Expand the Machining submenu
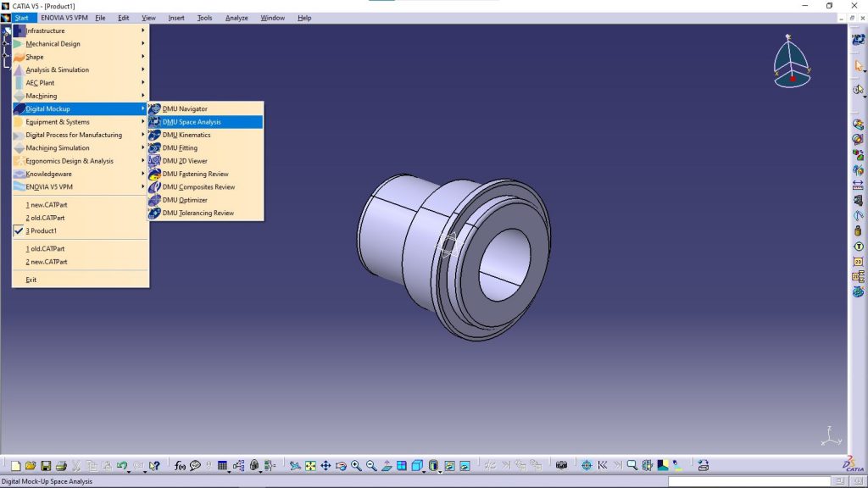The width and height of the screenshot is (868, 488). click(81, 96)
